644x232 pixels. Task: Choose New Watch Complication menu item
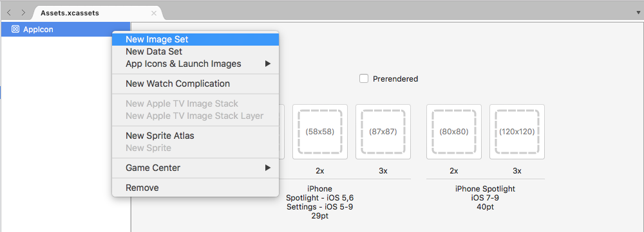(x=196, y=84)
